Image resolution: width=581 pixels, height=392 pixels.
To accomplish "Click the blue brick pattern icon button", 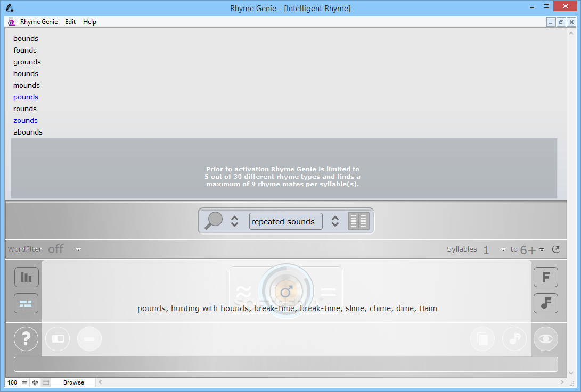I will pos(26,304).
